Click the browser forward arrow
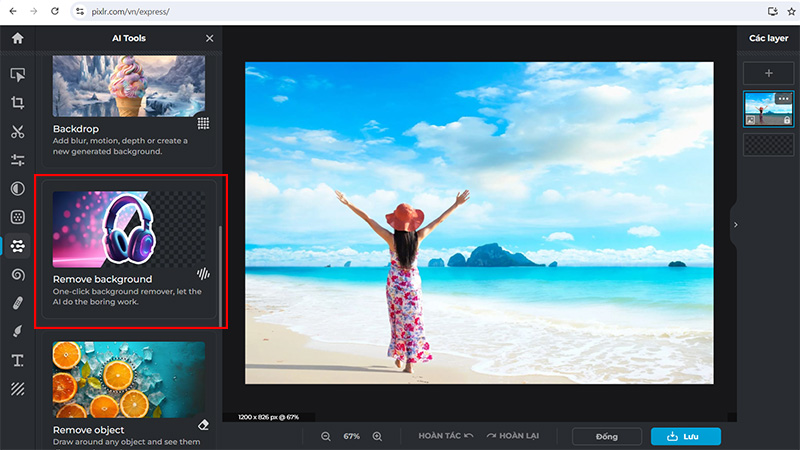 (34, 11)
